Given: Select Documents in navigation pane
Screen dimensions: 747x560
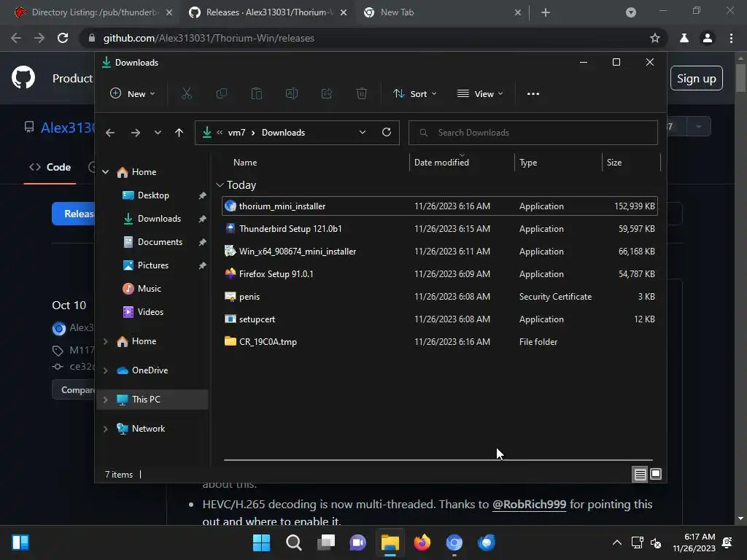Looking at the screenshot, I should (x=160, y=242).
